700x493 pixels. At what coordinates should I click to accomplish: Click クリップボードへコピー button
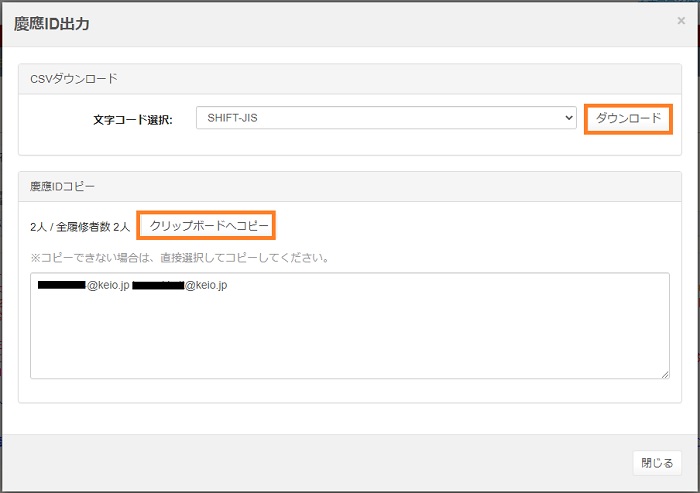(208, 226)
